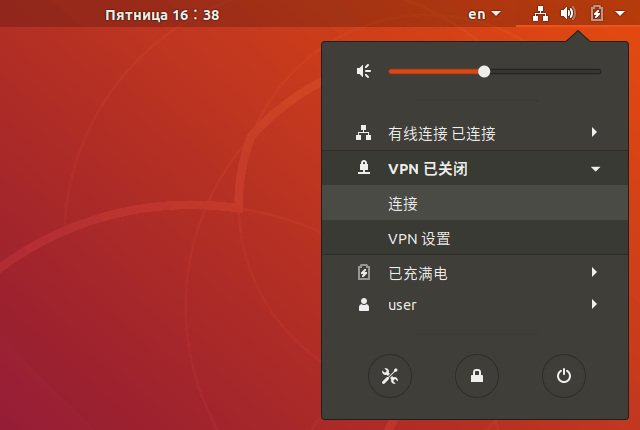640x430 pixels.
Task: Open the clock showing Пятница 16:38
Action: tap(162, 14)
